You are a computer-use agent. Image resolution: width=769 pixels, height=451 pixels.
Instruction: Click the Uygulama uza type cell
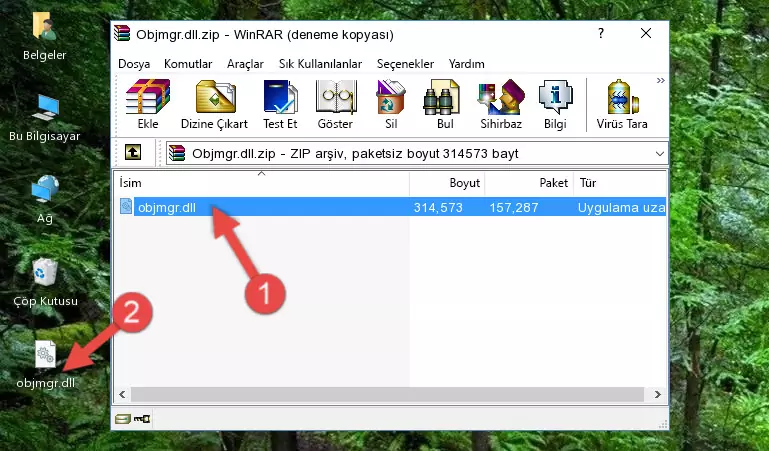tap(621, 208)
